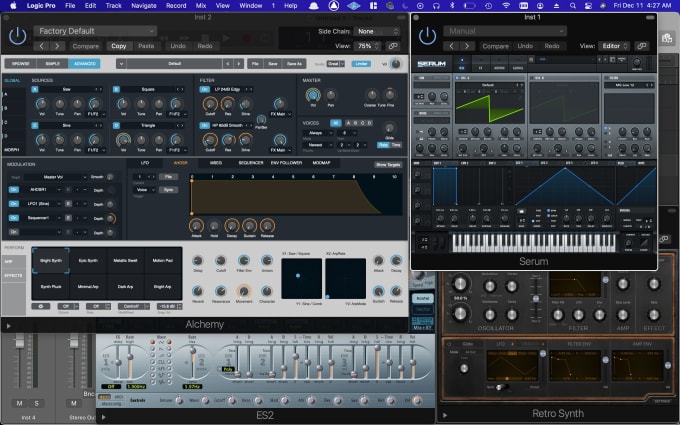The height and width of the screenshot is (425, 680).
Task: Toggle the LP filter On button
Action: tap(205, 89)
